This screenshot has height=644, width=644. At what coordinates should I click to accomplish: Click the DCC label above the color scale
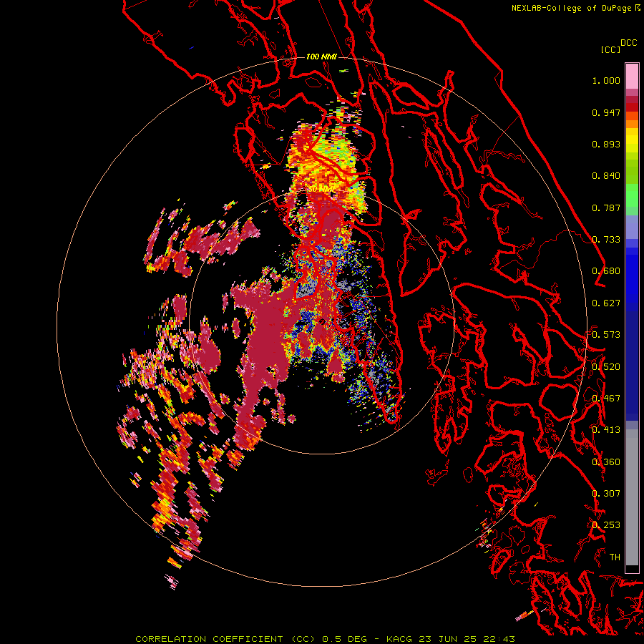pyautogui.click(x=629, y=43)
